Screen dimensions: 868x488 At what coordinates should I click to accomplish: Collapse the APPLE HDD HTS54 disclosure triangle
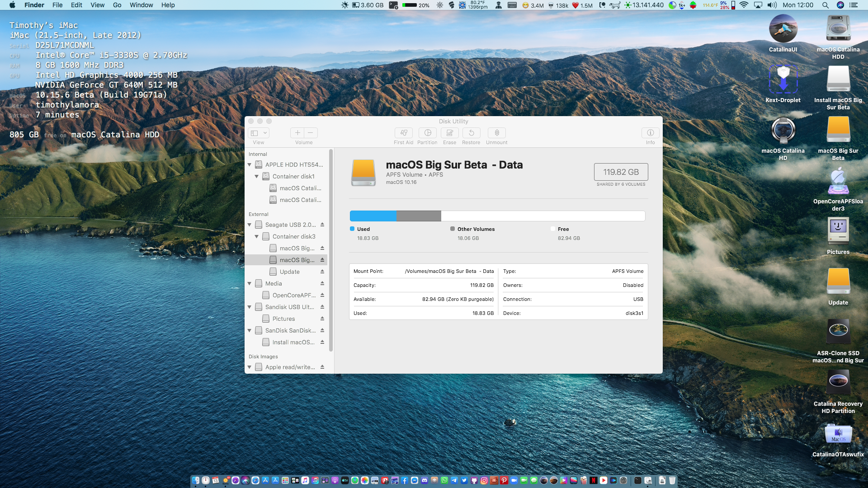(250, 165)
